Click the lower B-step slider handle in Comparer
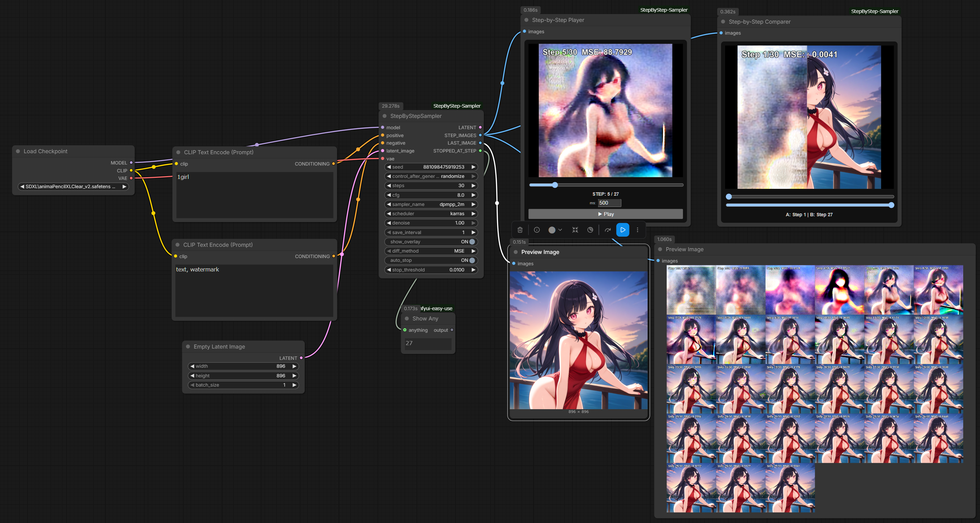Viewport: 980px width, 523px height. pos(891,205)
